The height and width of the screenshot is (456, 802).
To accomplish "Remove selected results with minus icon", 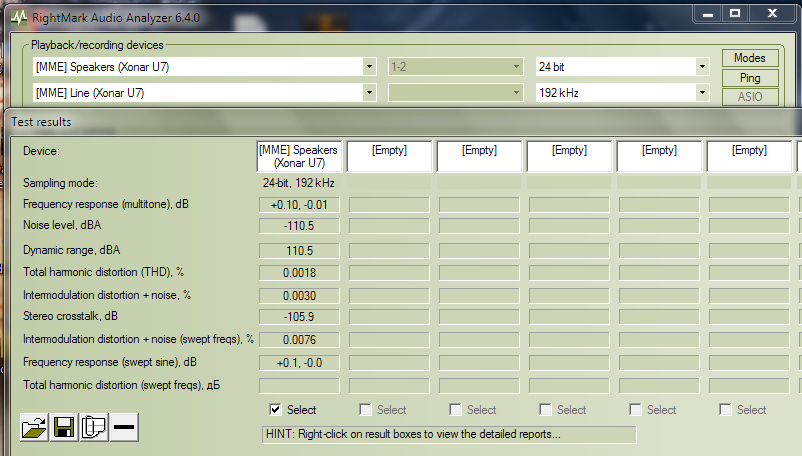I will pyautogui.click(x=124, y=427).
